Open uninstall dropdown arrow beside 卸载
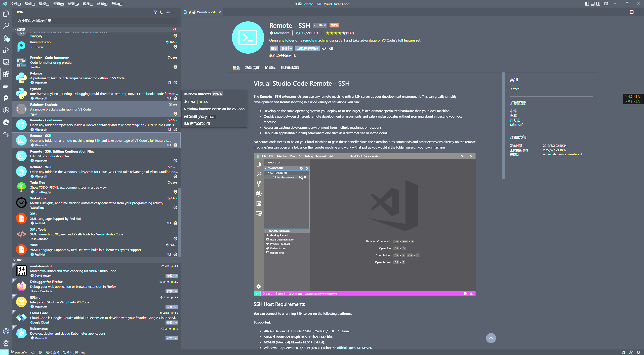Image resolution: width=644 pixels, height=355 pixels. 291,48
